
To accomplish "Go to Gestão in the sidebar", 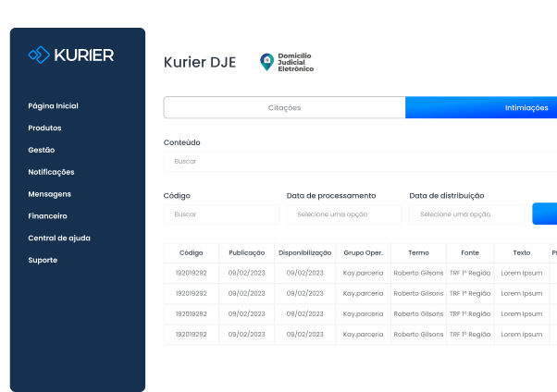I will point(42,150).
